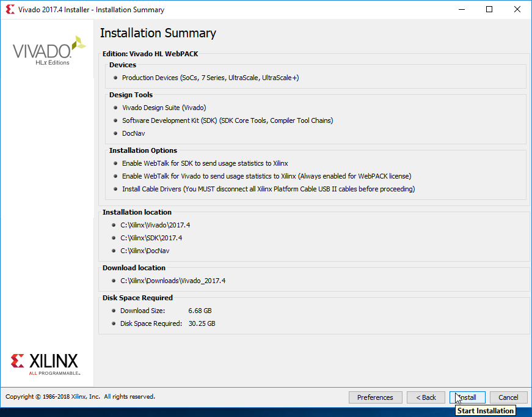
Task: Click the Xilinx icon in the title bar
Action: (10, 10)
